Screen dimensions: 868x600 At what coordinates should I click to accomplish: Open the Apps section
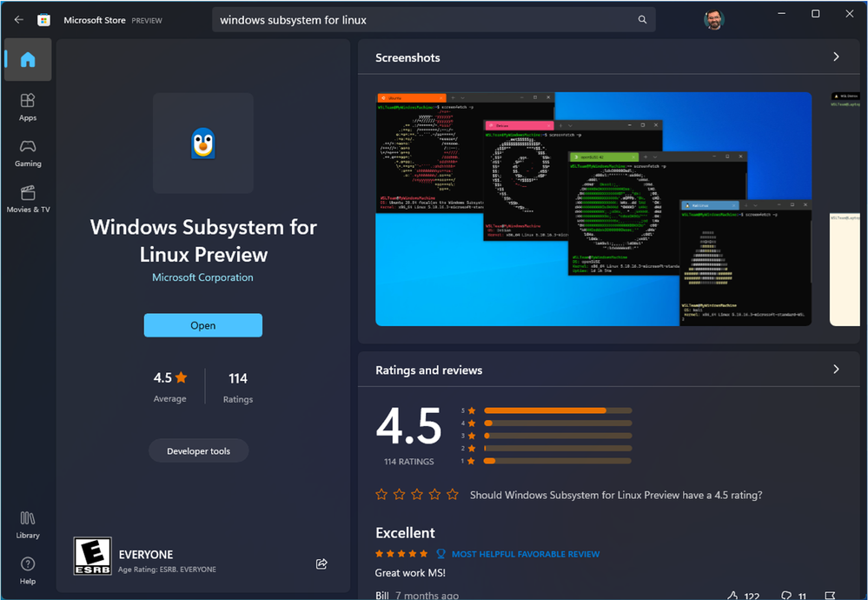28,107
